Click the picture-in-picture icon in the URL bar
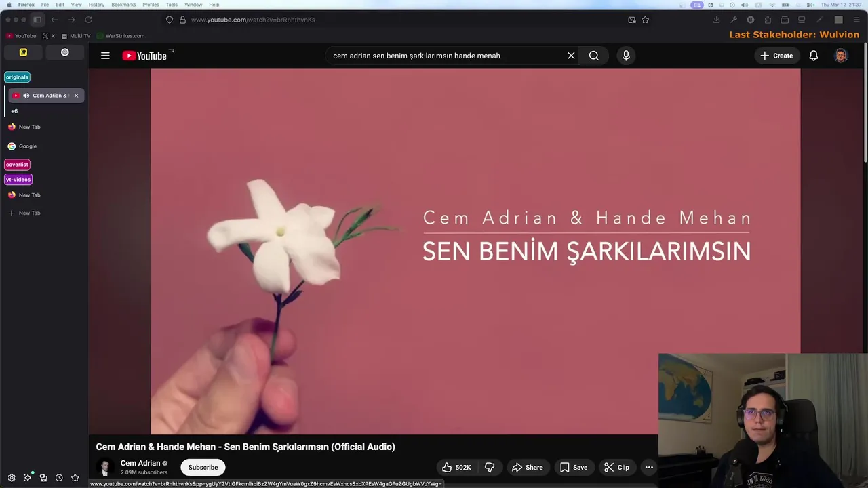Screen dimensions: 868x488 click(632, 20)
